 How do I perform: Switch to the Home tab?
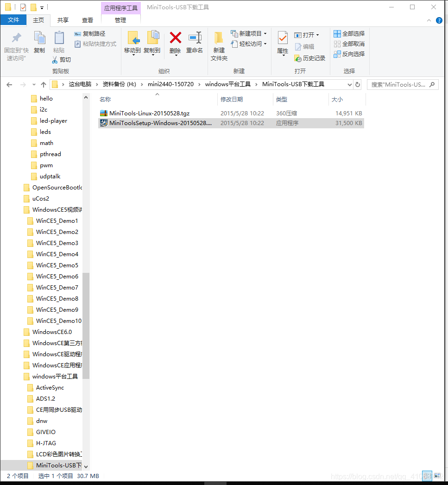(x=38, y=20)
